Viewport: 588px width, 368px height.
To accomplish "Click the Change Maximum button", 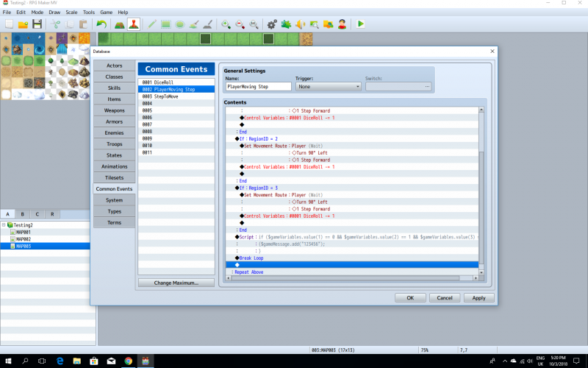I will tap(176, 283).
